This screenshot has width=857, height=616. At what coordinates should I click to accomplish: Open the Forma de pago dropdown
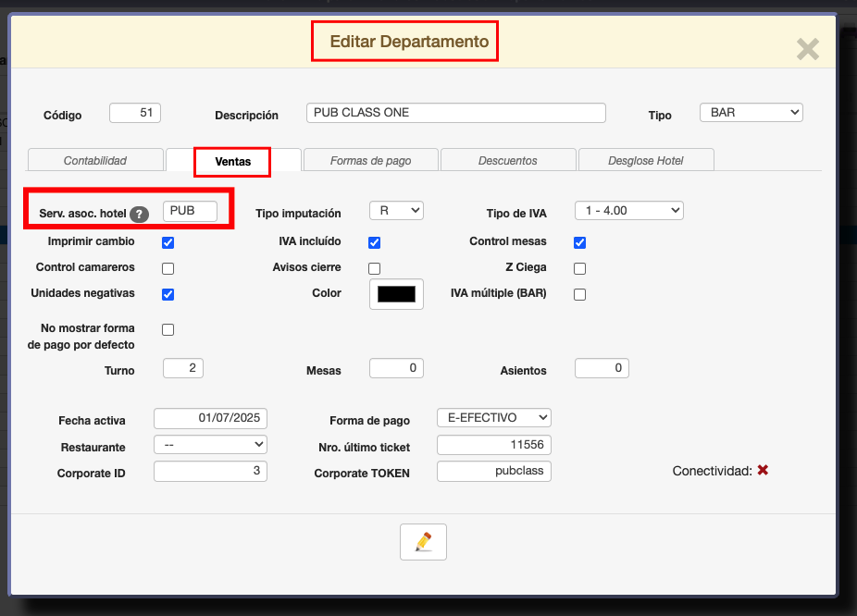pyautogui.click(x=493, y=418)
